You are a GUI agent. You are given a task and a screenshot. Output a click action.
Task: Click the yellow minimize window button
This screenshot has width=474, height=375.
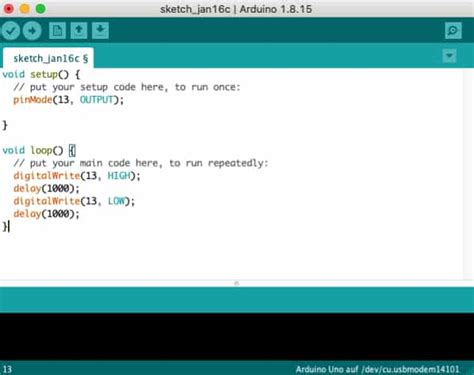pos(25,9)
